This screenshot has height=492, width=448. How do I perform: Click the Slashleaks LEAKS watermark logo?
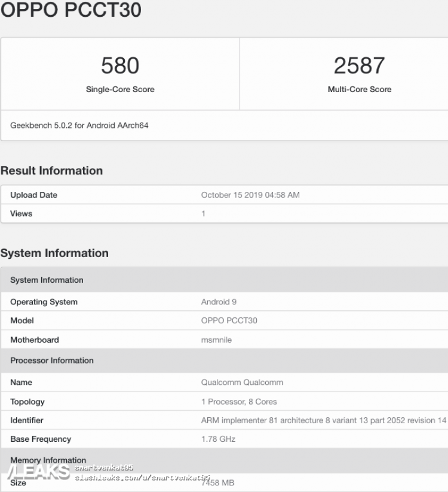point(38,472)
